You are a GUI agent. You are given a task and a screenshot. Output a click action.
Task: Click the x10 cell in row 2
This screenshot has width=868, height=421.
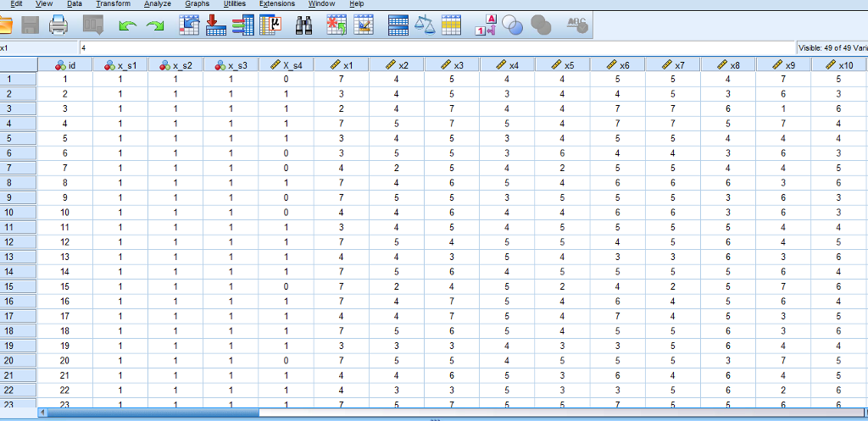coord(839,93)
